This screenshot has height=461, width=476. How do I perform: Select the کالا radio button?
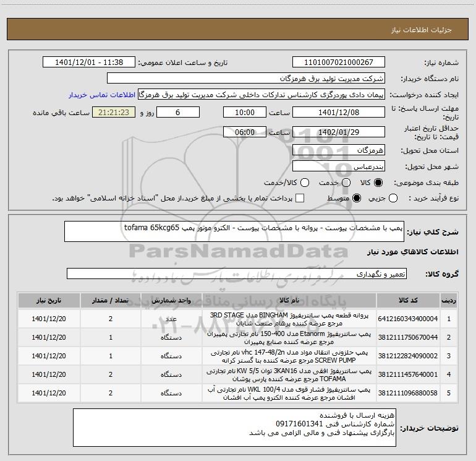click(x=378, y=183)
